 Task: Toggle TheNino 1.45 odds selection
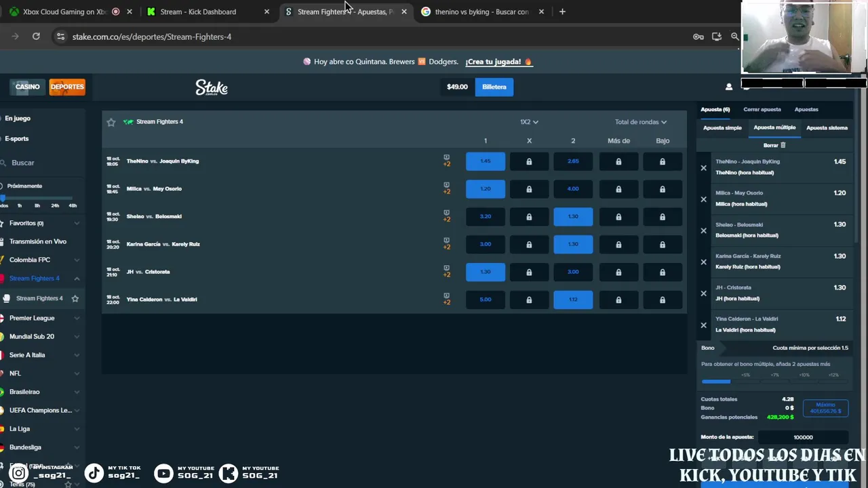pyautogui.click(x=486, y=161)
